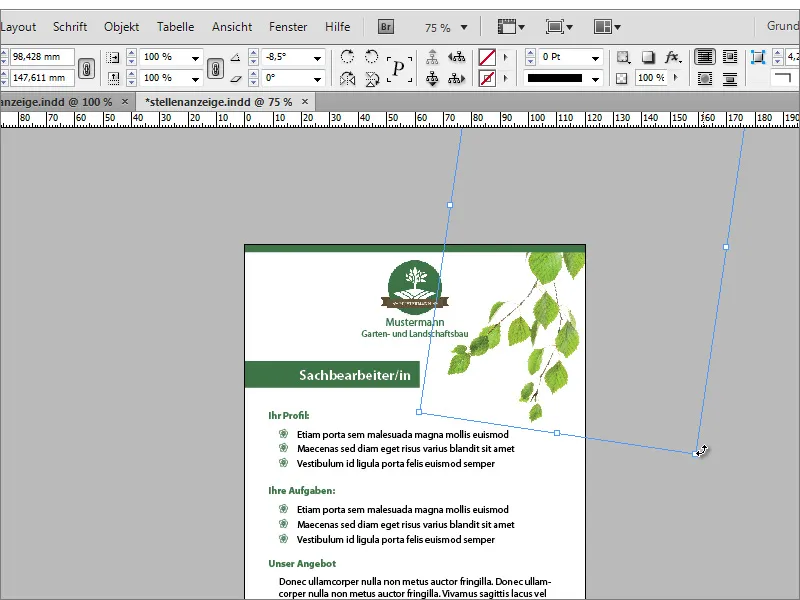Screen dimensions: 800x600
Task: Open the stroke weight 0 Pt dropdown
Action: (x=595, y=58)
